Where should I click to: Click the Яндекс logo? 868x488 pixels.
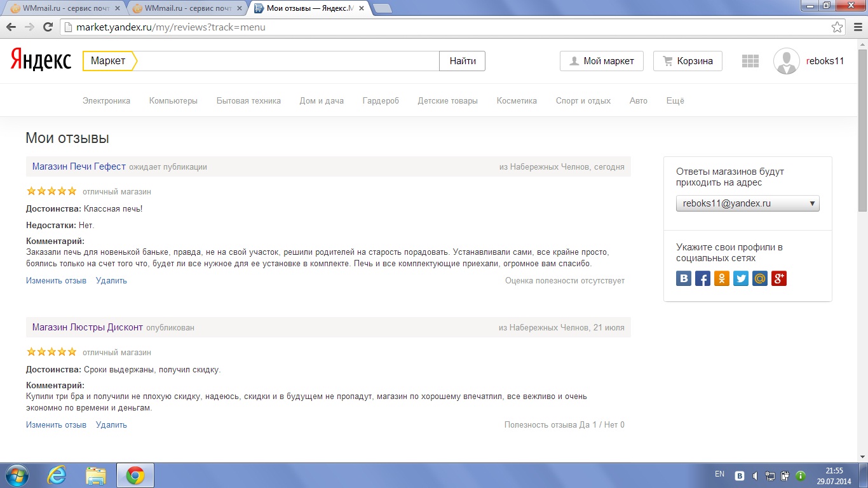tap(41, 60)
